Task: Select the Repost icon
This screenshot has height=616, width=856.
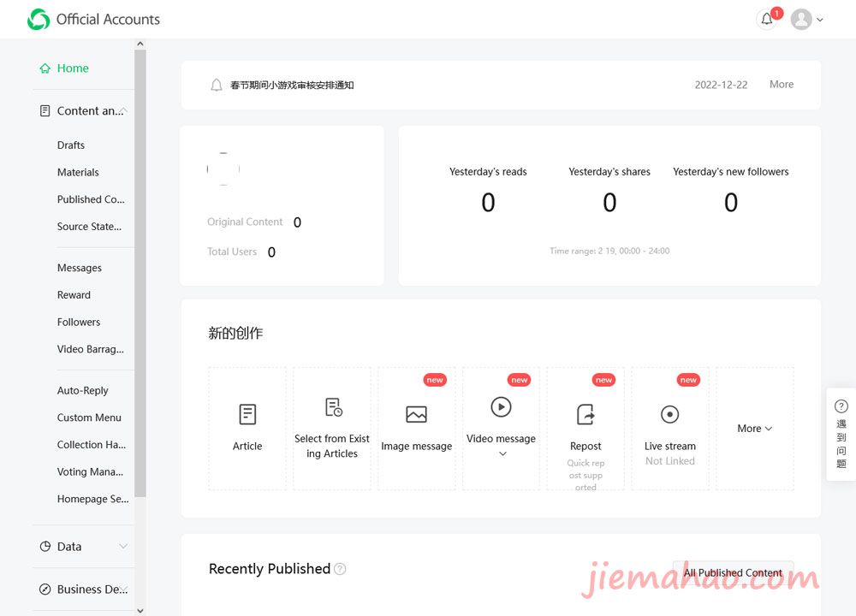Action: click(586, 414)
